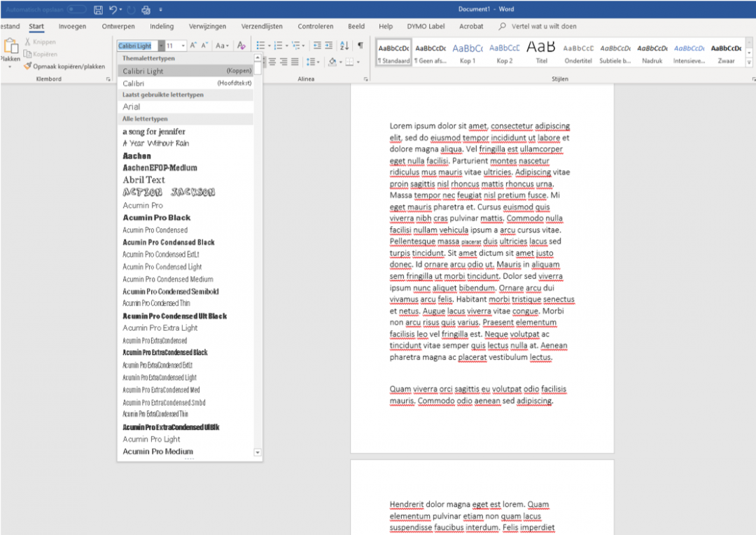Justify the text alignment
Image resolution: width=756 pixels, height=535 pixels.
294,62
